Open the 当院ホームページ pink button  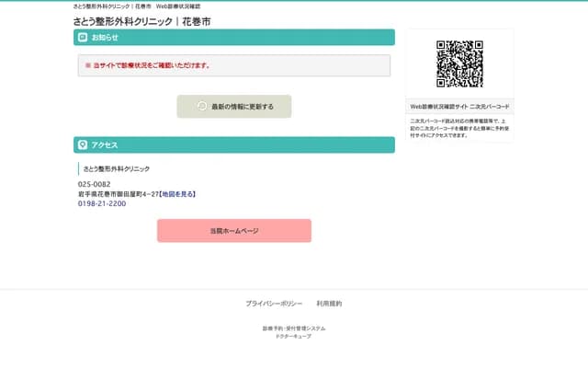tap(234, 231)
